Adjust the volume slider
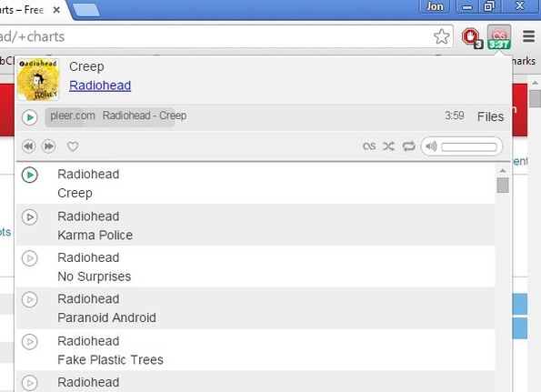This screenshot has width=541, height=392. click(469, 147)
